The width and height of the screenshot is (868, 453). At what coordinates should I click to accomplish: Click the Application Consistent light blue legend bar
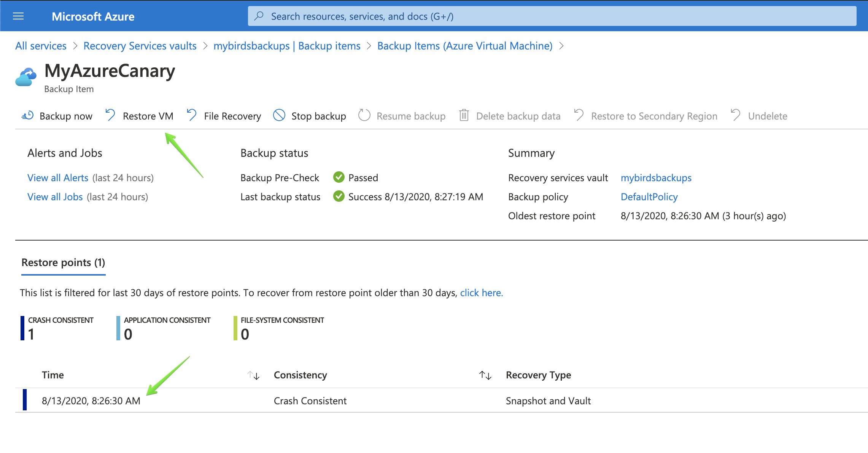coord(118,328)
